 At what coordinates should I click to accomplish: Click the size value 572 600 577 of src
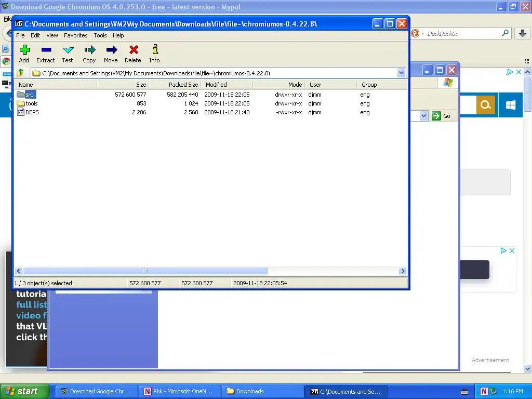tap(130, 95)
